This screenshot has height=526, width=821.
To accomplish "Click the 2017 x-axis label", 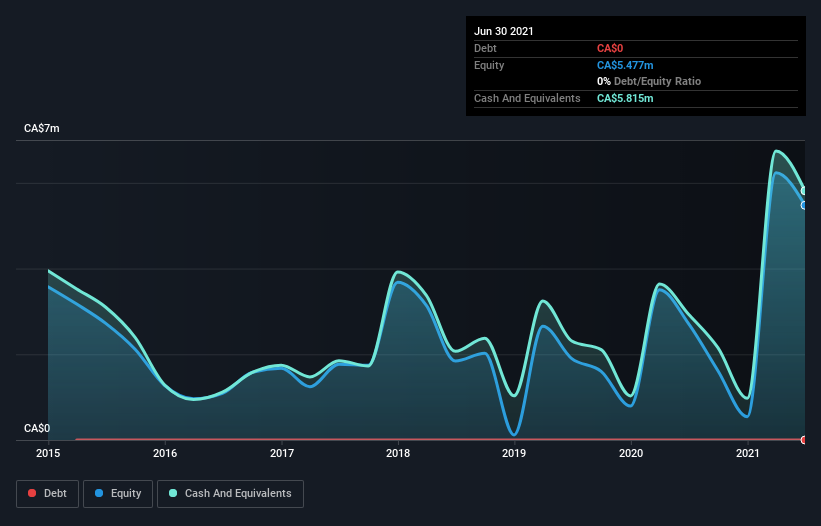I will pos(282,453).
